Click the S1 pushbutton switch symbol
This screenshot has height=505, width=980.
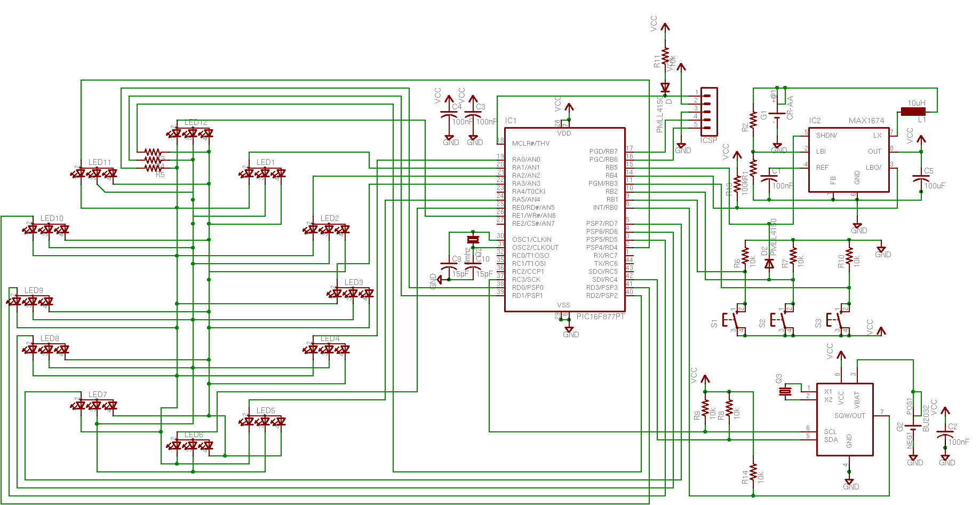coord(733,320)
